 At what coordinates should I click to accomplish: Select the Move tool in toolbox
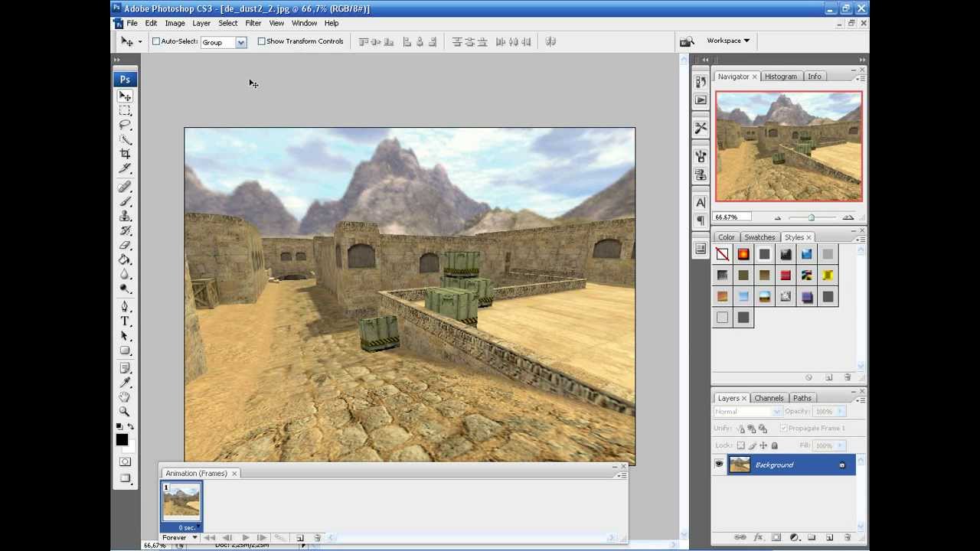pyautogui.click(x=125, y=96)
